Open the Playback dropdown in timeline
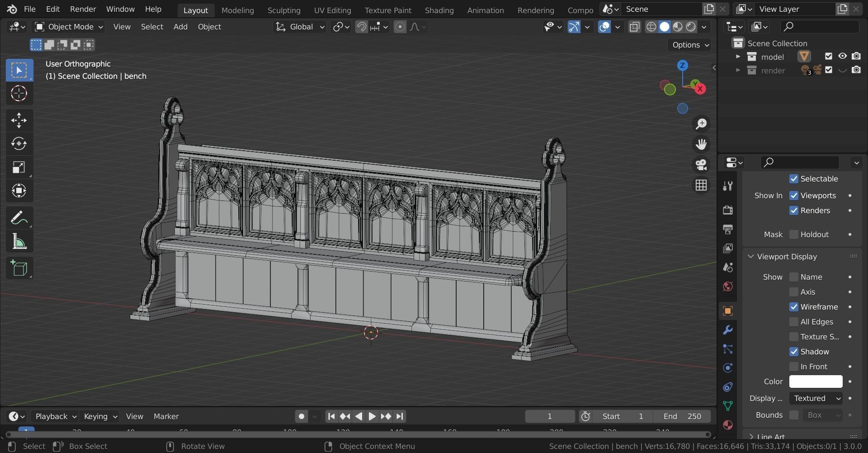 coord(55,416)
